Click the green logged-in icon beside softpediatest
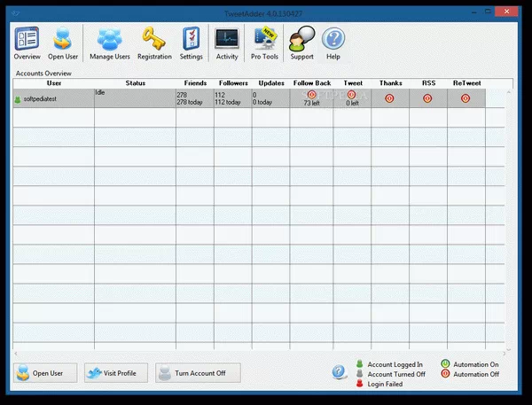532x405 pixels. tap(18, 99)
